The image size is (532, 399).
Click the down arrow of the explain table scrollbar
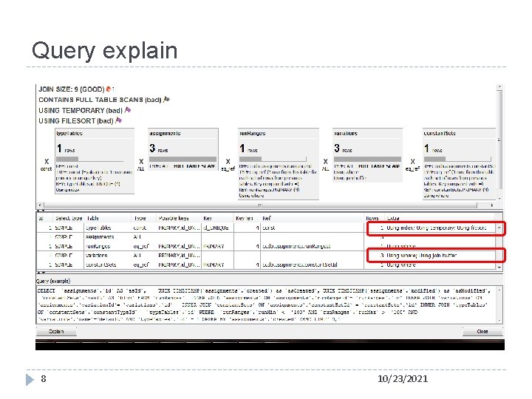499,267
